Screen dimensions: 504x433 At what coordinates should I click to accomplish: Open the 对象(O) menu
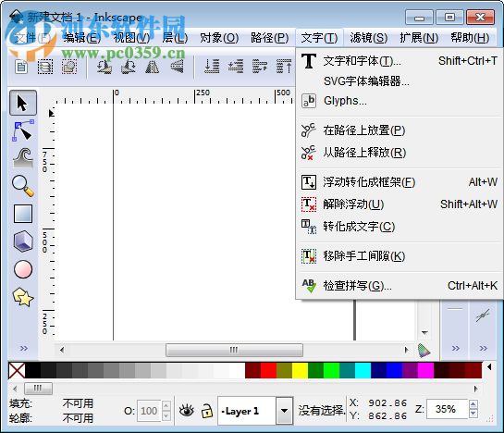click(x=219, y=38)
